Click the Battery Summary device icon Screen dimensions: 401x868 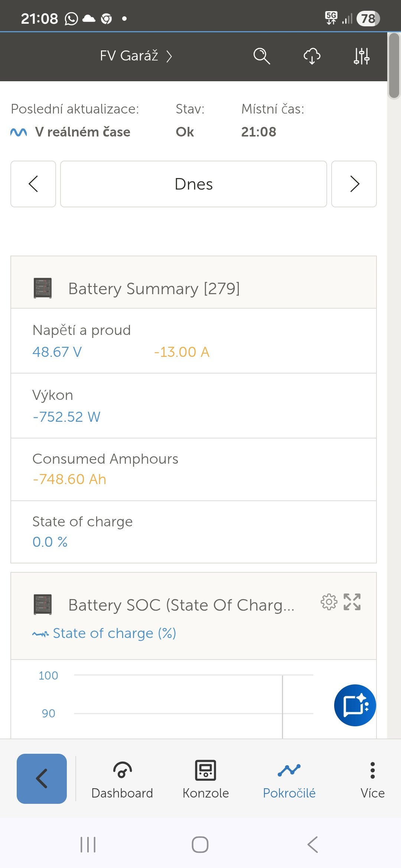click(43, 288)
